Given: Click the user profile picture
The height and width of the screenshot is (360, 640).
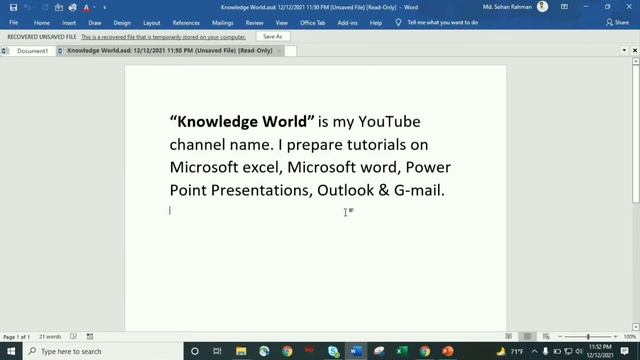Looking at the screenshot, I should click(x=542, y=7).
